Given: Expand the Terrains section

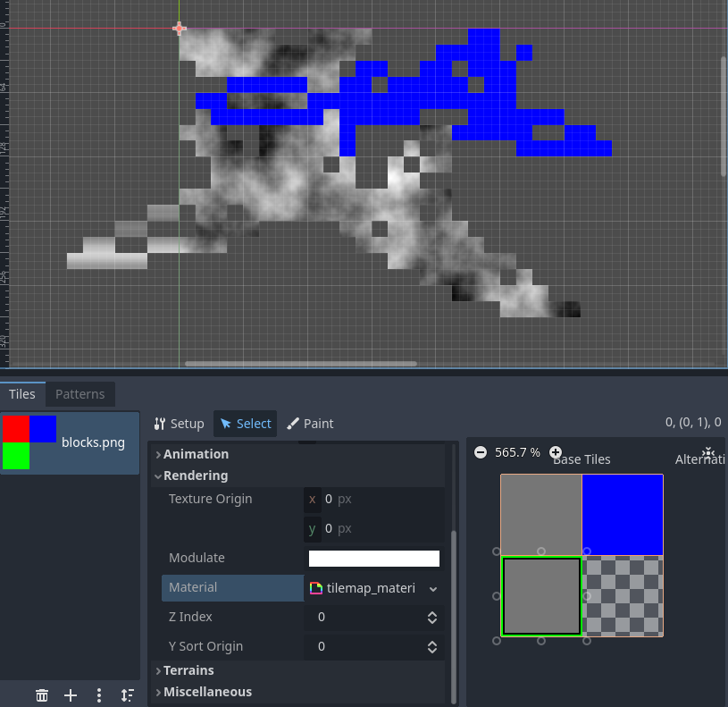Looking at the screenshot, I should click(188, 670).
